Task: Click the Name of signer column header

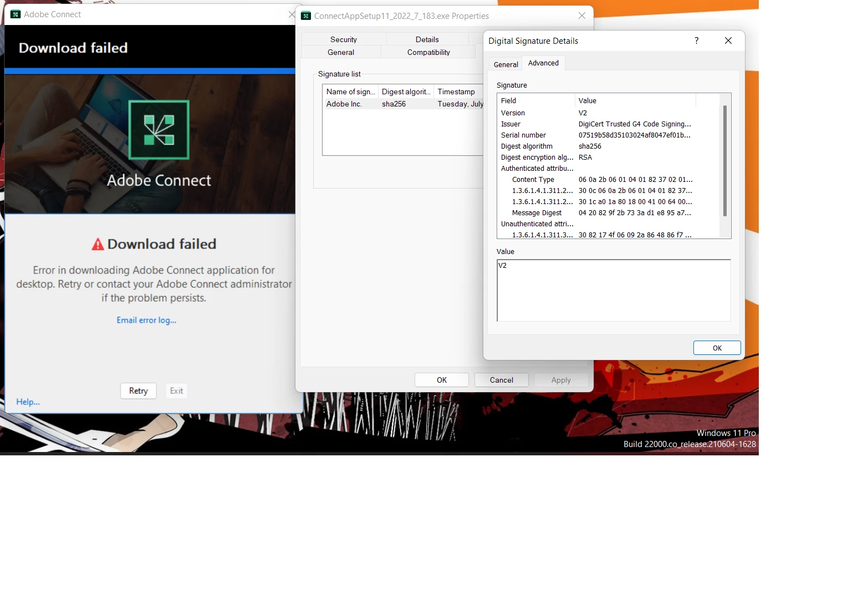Action: point(350,92)
